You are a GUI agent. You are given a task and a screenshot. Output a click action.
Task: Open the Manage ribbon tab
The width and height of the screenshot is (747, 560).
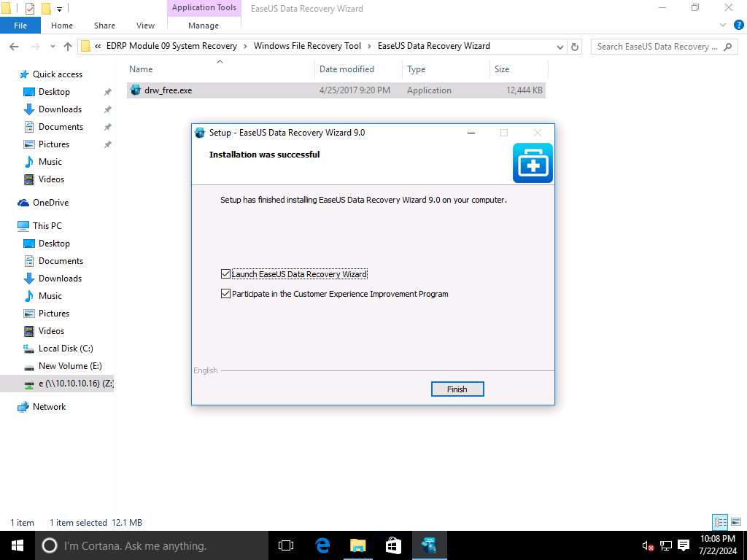pos(204,26)
